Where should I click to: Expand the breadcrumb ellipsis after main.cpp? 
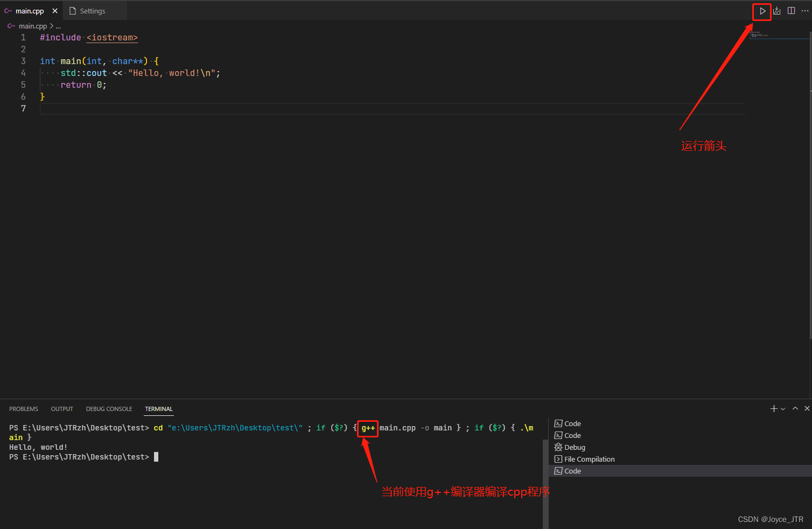point(58,26)
